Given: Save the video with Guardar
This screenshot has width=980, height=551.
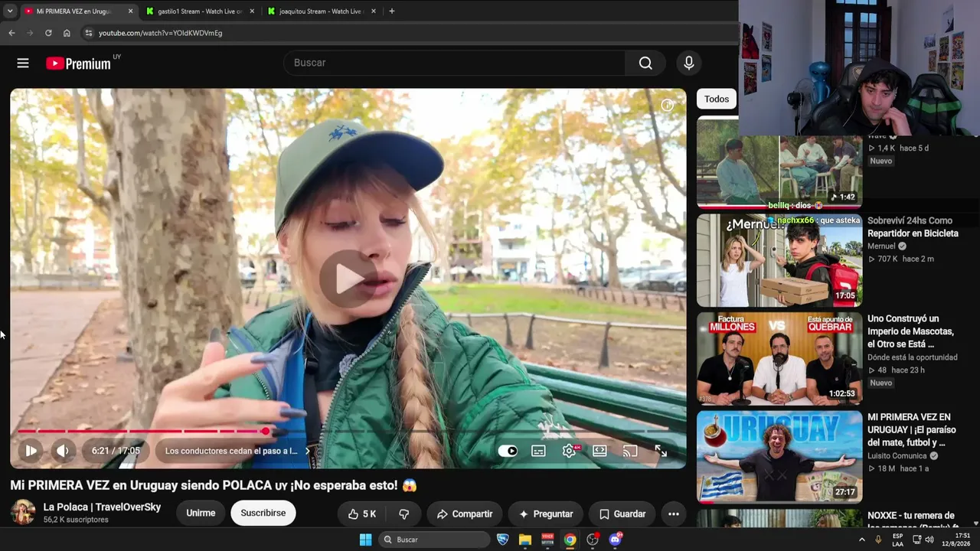Looking at the screenshot, I should [622, 514].
